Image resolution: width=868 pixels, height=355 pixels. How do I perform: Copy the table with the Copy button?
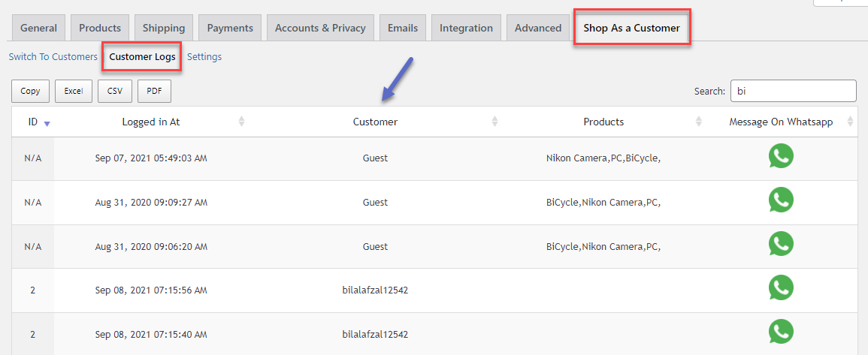pos(31,92)
